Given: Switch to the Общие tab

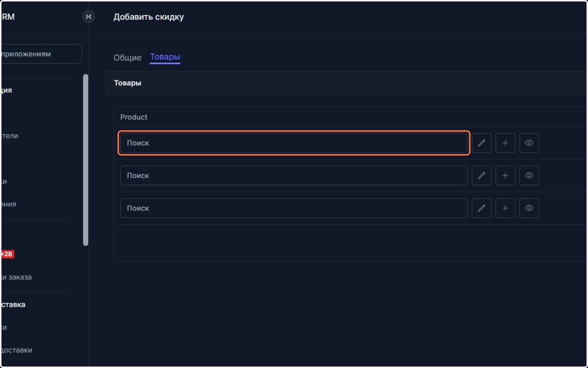Looking at the screenshot, I should [x=127, y=57].
